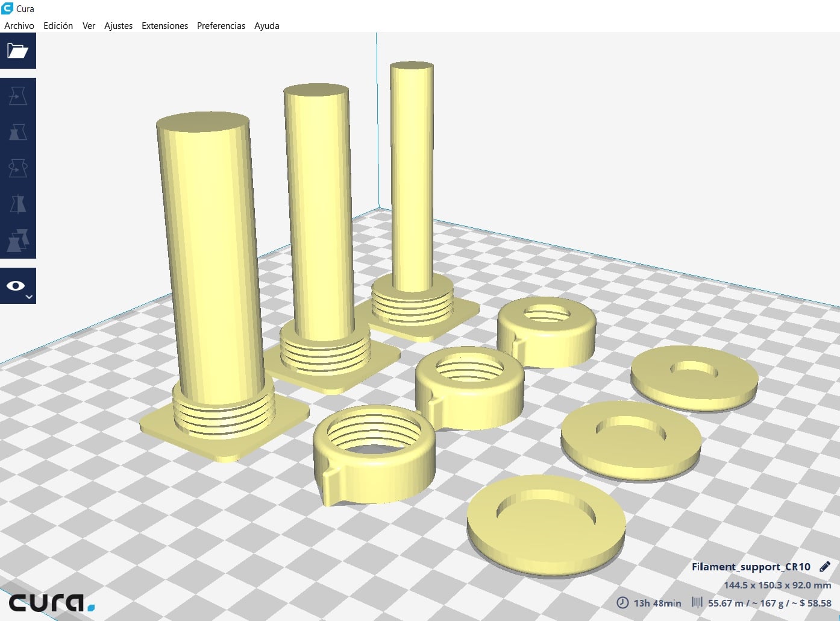The image size is (840, 621).
Task: Open the Preferencias menu
Action: pyautogui.click(x=221, y=26)
